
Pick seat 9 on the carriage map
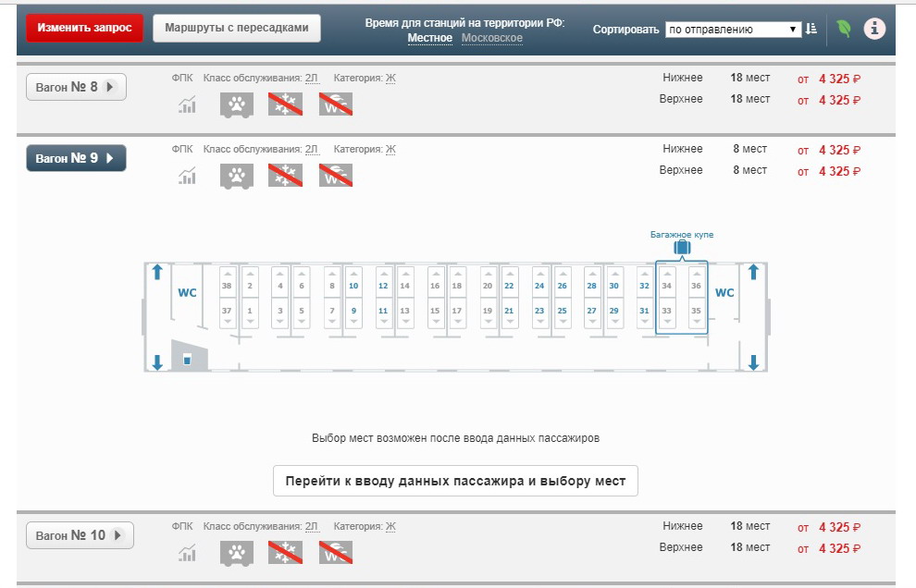pos(353,312)
